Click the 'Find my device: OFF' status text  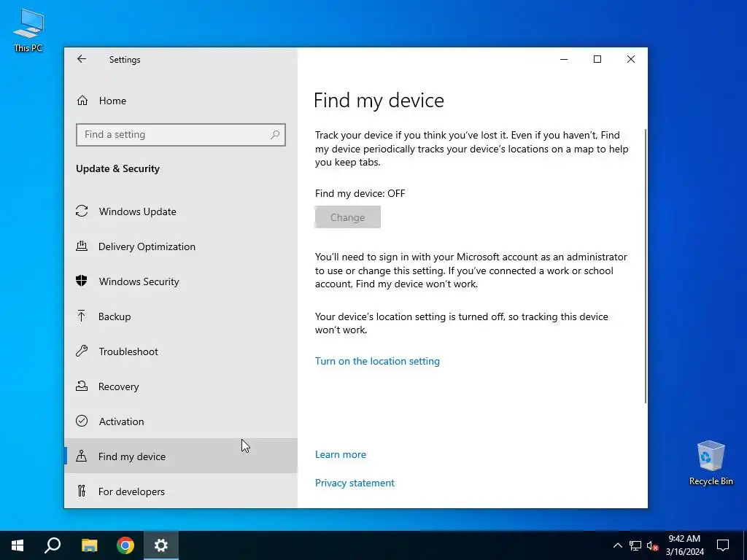(x=360, y=193)
